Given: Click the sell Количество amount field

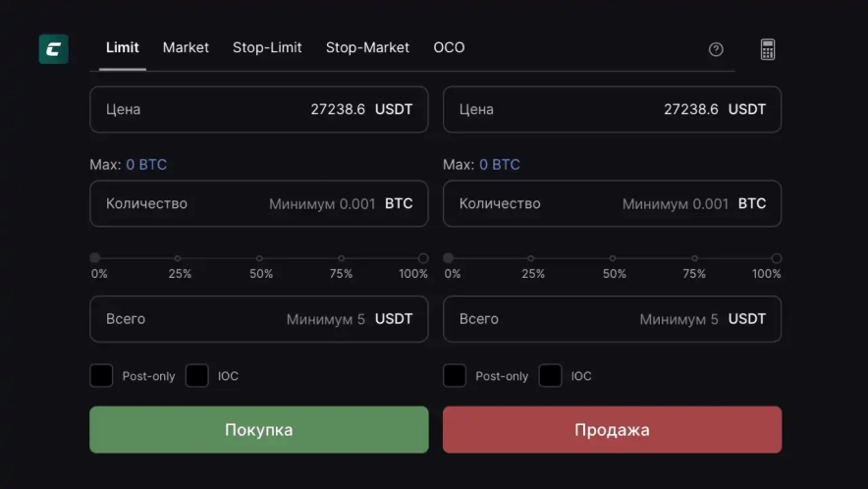Looking at the screenshot, I should pyautogui.click(x=612, y=203).
